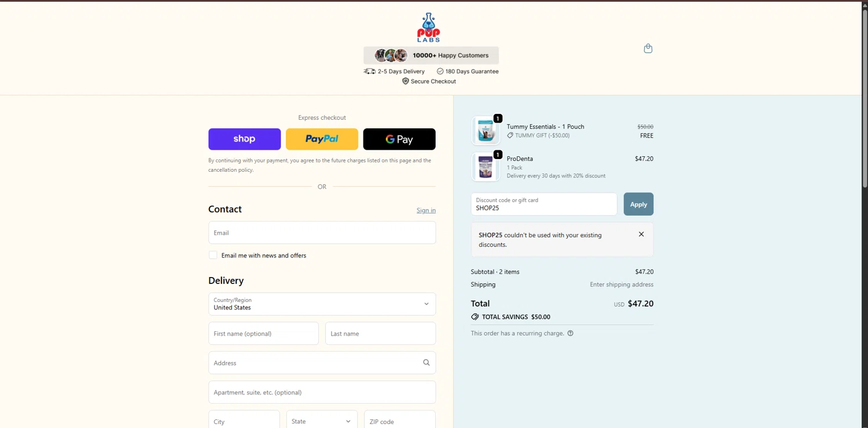Click the 'ProDenta' product title
Viewport: 868px width, 428px height.
point(520,158)
